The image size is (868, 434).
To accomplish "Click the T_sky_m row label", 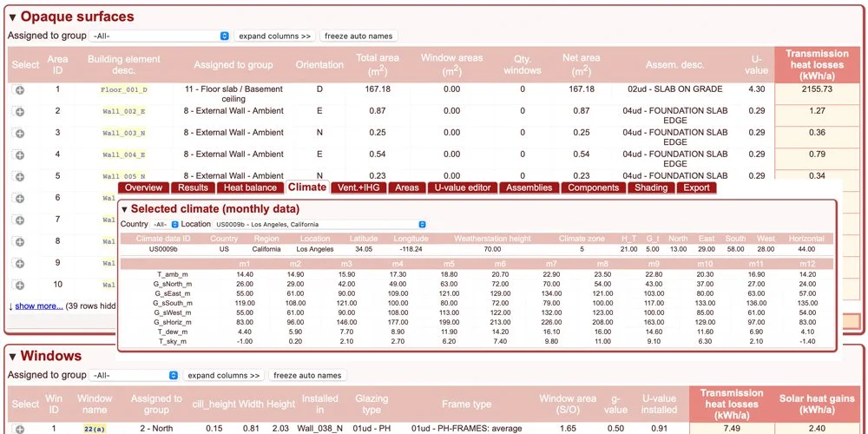I will coord(173,341).
